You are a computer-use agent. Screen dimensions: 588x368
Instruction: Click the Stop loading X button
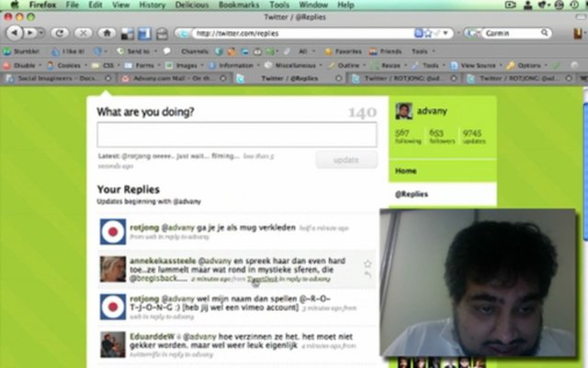pyautogui.click(x=83, y=33)
